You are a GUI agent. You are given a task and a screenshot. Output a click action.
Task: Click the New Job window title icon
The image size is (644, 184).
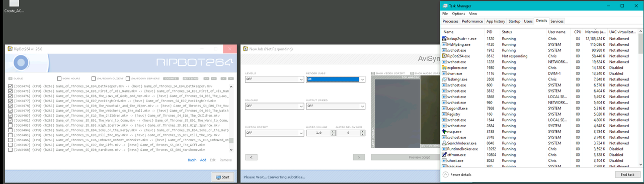(x=246, y=49)
